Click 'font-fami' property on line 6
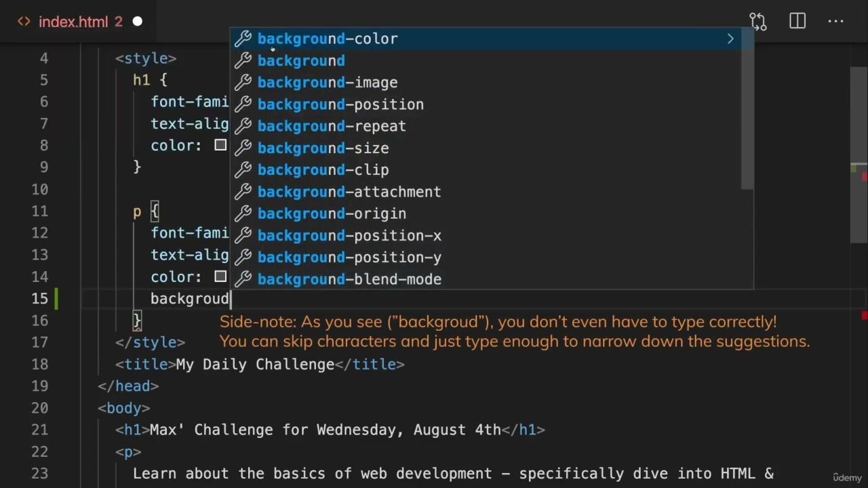 [190, 102]
